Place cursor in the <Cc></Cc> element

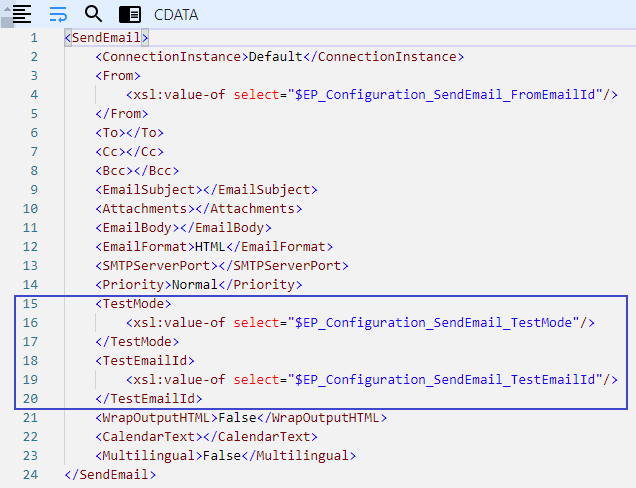coord(129,152)
